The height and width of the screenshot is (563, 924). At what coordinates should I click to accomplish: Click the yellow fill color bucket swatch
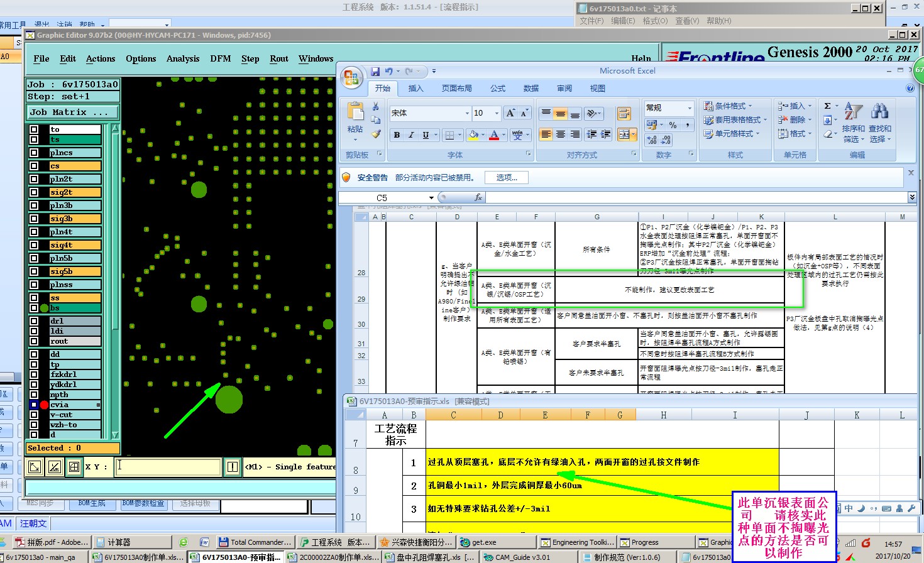point(473,135)
